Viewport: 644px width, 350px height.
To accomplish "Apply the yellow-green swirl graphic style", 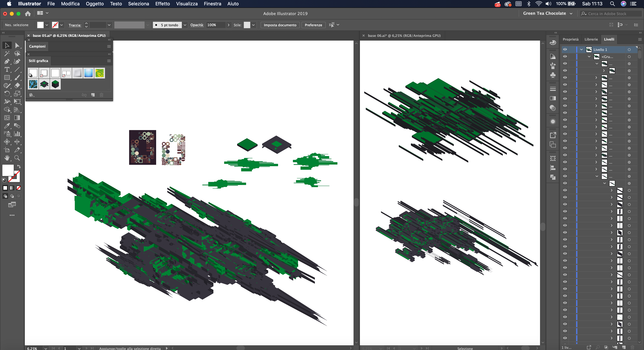I will (99, 73).
